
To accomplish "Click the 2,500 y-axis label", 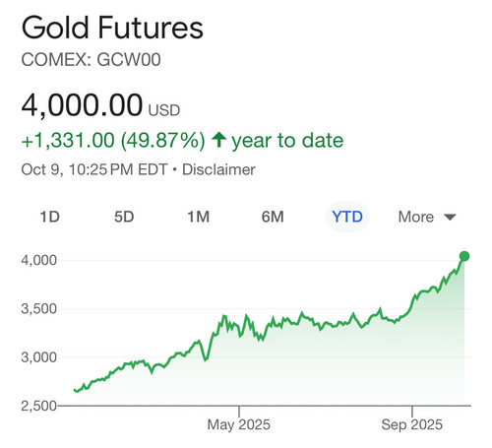I will [x=38, y=406].
